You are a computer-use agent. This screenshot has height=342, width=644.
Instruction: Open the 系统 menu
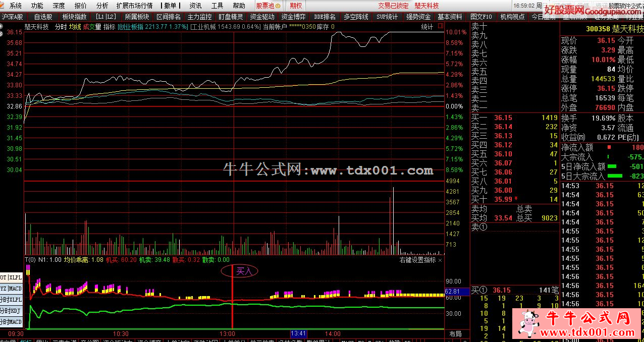16,6
